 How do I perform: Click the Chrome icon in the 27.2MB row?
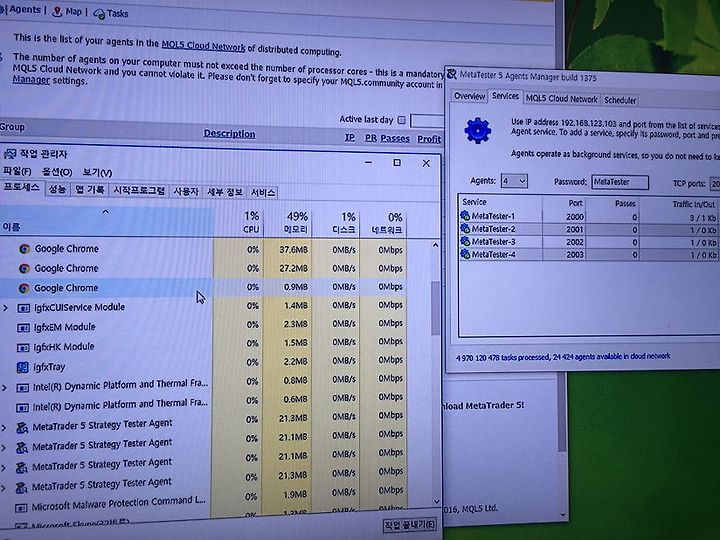click(24, 268)
